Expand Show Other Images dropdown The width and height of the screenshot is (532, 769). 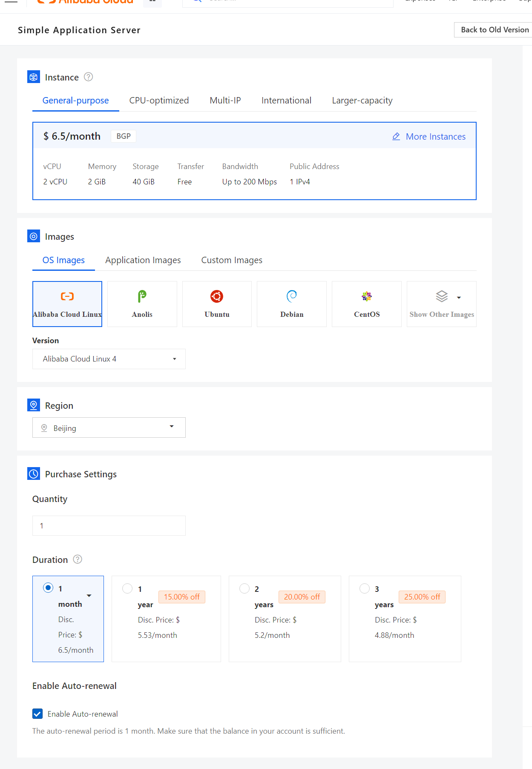click(x=442, y=304)
